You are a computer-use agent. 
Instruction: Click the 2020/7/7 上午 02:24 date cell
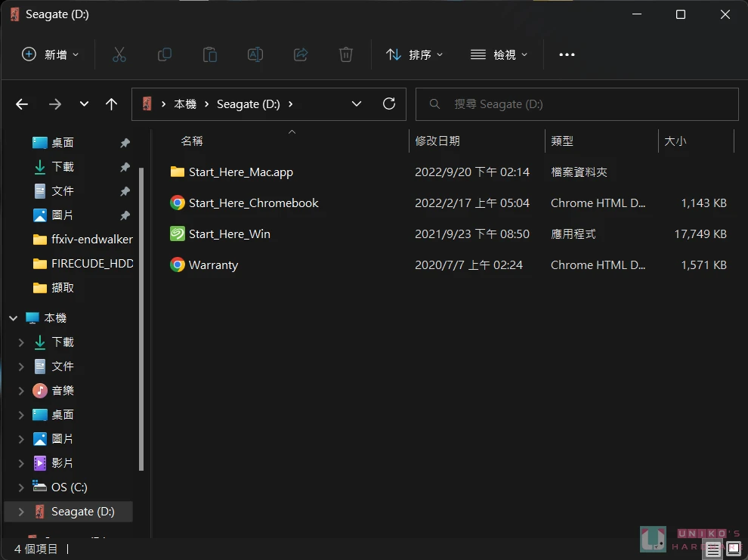469,265
